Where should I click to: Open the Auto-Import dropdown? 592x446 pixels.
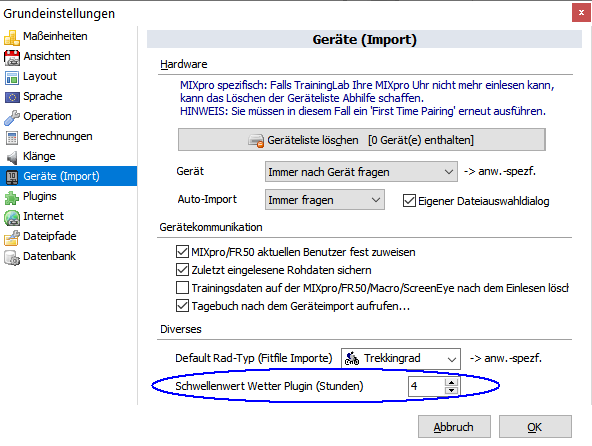tap(325, 200)
